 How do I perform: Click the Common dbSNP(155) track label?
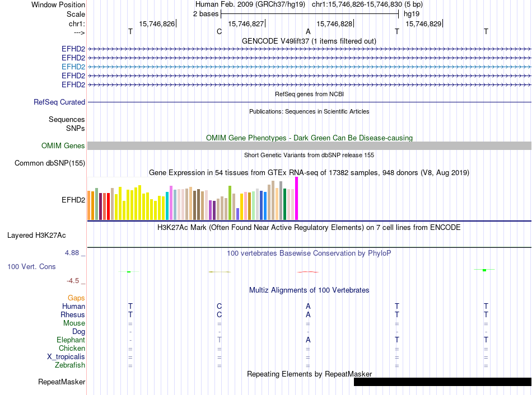[50, 163]
